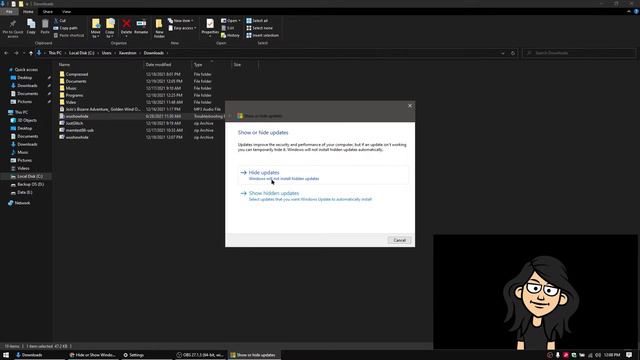Click OBS installer item in the taskbar

[200, 355]
